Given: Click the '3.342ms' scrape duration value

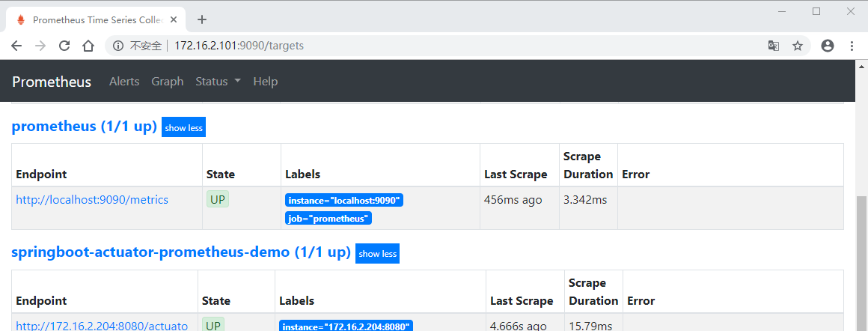Looking at the screenshot, I should pyautogui.click(x=585, y=200).
